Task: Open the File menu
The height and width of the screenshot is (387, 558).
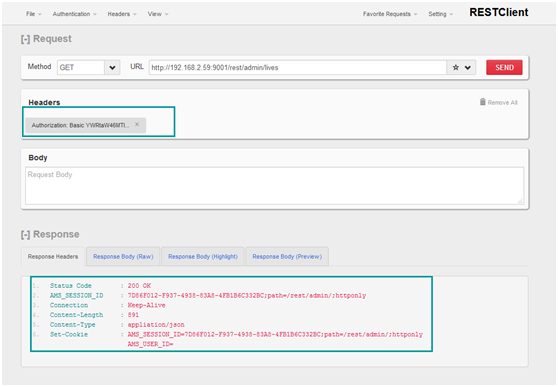Action: click(33, 14)
